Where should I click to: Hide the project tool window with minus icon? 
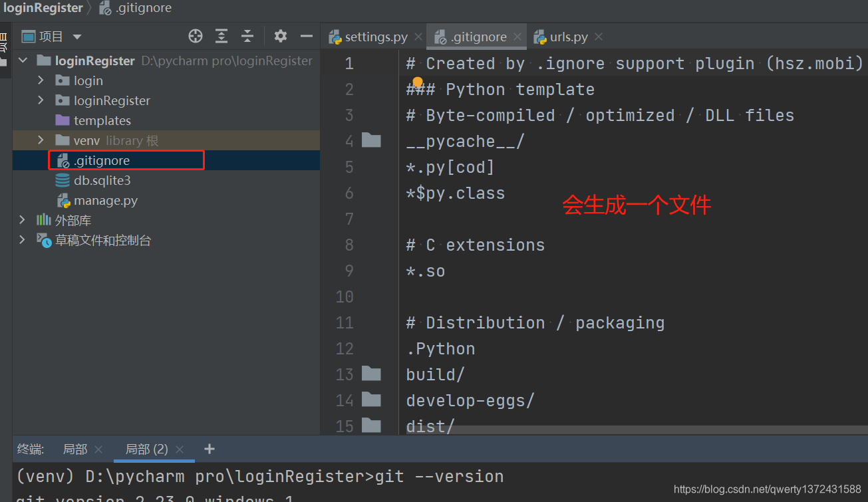307,37
